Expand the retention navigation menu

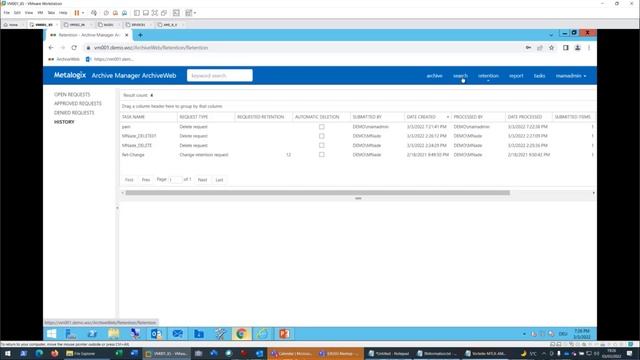click(x=488, y=76)
